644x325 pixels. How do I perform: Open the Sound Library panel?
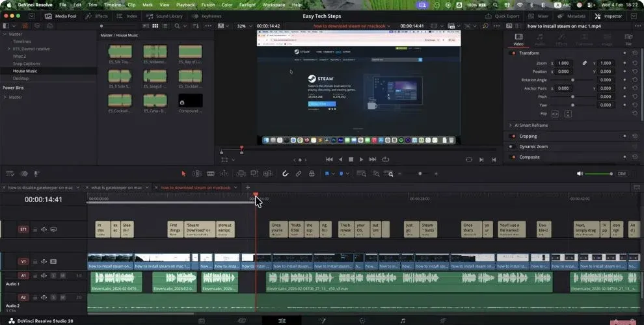(x=165, y=16)
